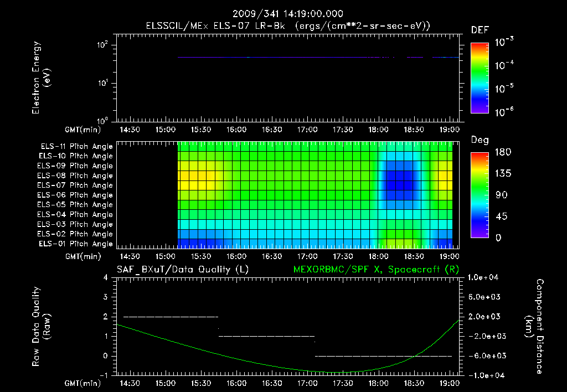Select the 10^0 tick on Electron Energy axis
Viewport: 567px width, 392px height.
(102, 121)
